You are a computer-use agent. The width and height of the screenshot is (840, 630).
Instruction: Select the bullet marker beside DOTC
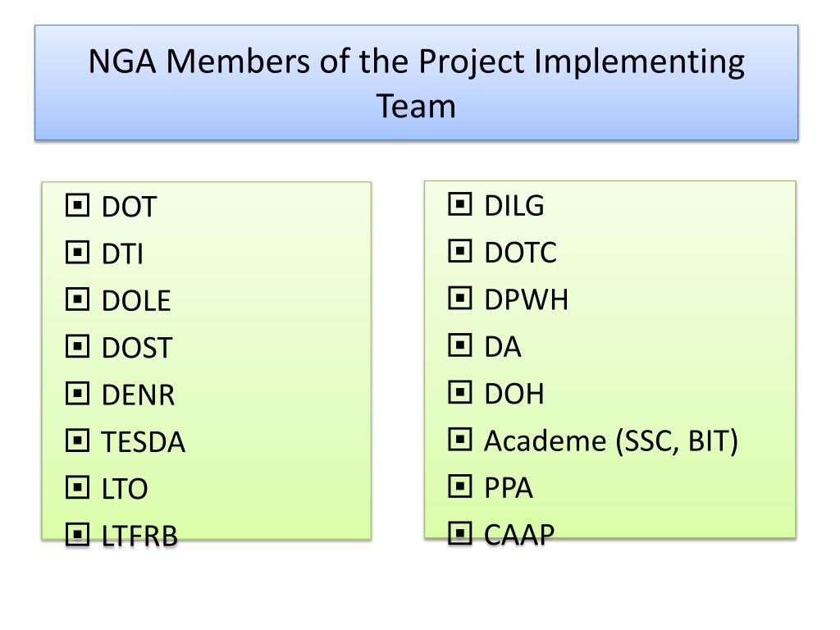(460, 253)
